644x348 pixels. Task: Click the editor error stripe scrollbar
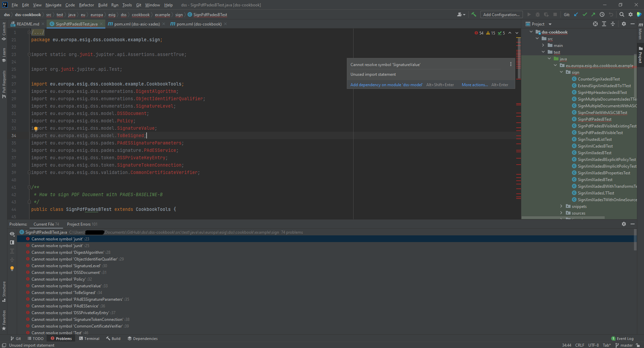(519, 134)
